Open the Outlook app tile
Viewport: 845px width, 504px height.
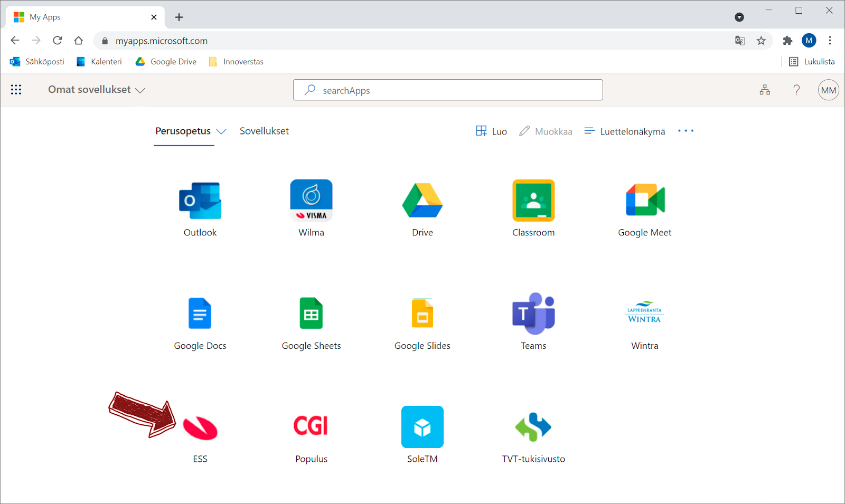[200, 208]
